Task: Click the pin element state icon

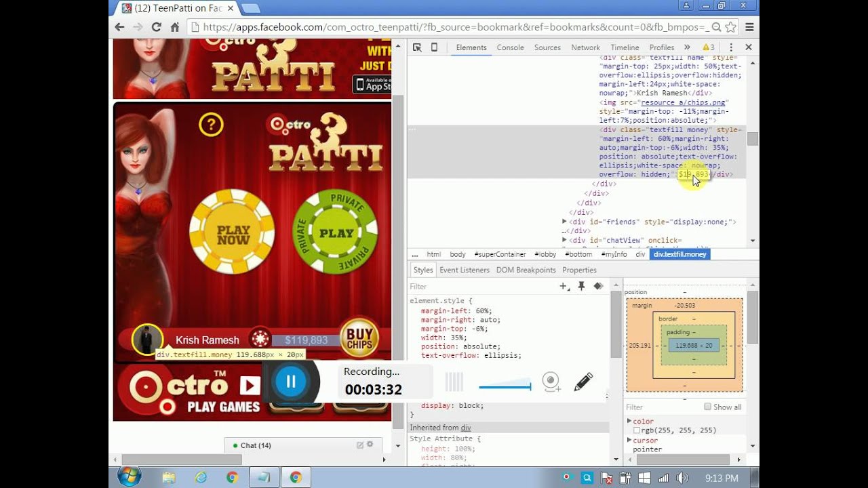Action: coord(581,287)
